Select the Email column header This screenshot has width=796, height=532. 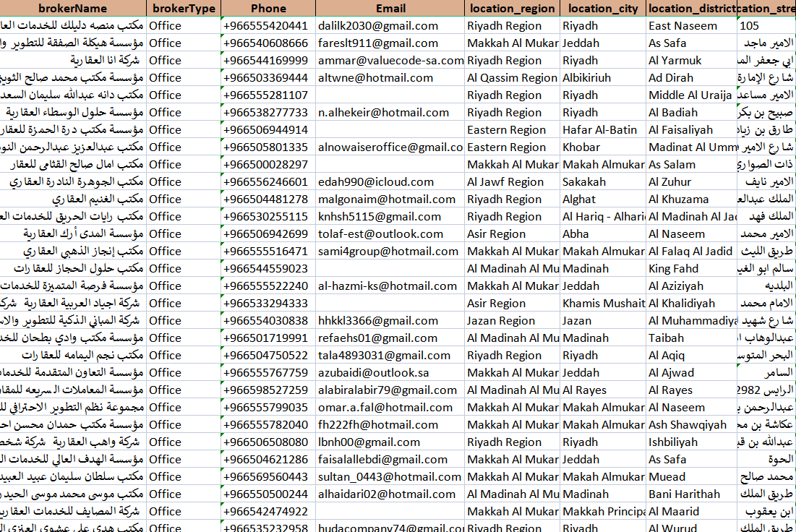(x=390, y=8)
